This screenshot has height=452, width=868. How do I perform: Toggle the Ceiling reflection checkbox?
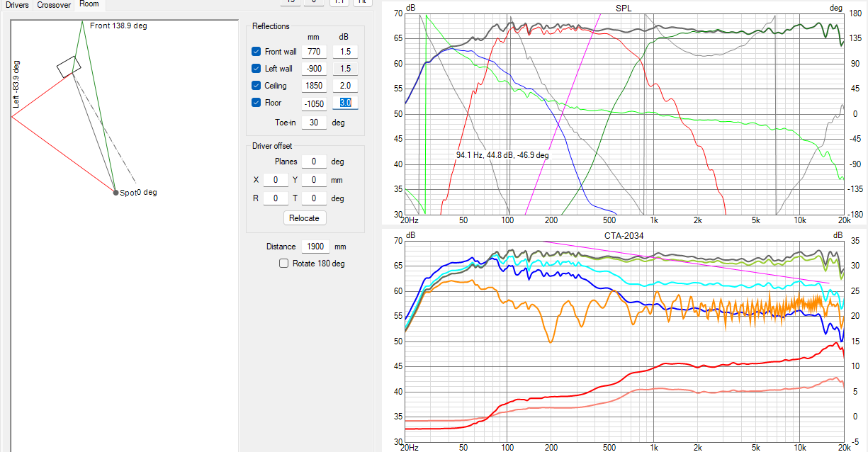click(x=257, y=86)
